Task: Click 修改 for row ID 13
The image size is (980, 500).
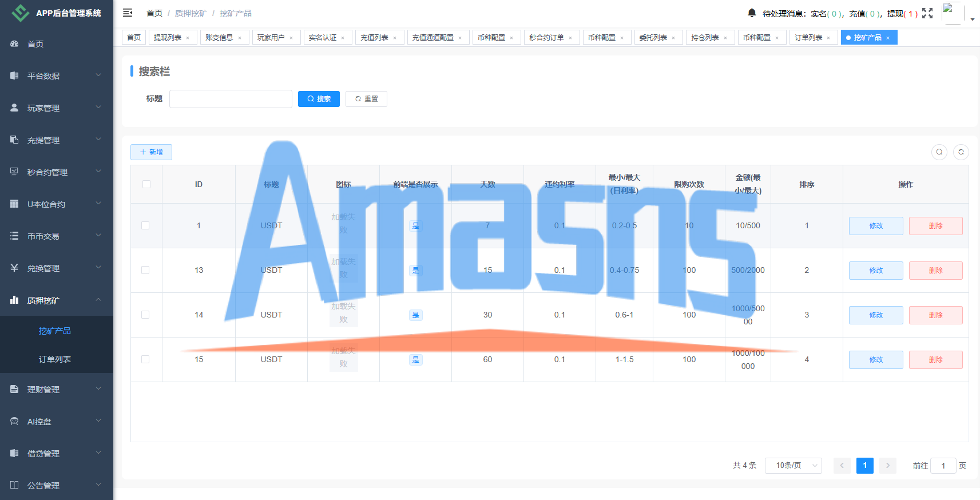Action: (876, 271)
